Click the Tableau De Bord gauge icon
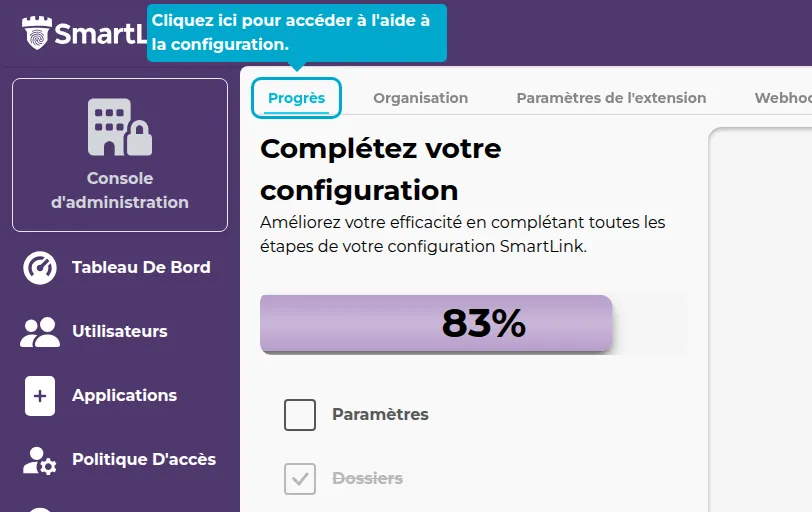 tap(40, 268)
